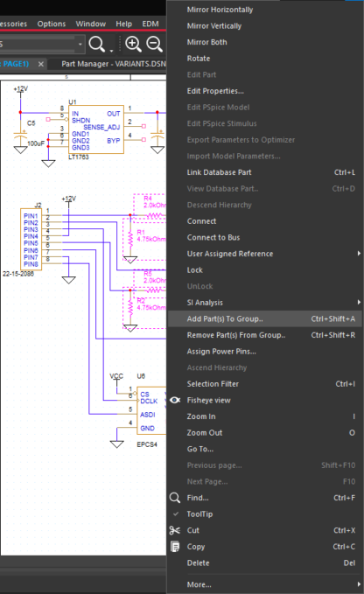Click the Fisheye view eye icon
The image size is (364, 594).
[175, 400]
